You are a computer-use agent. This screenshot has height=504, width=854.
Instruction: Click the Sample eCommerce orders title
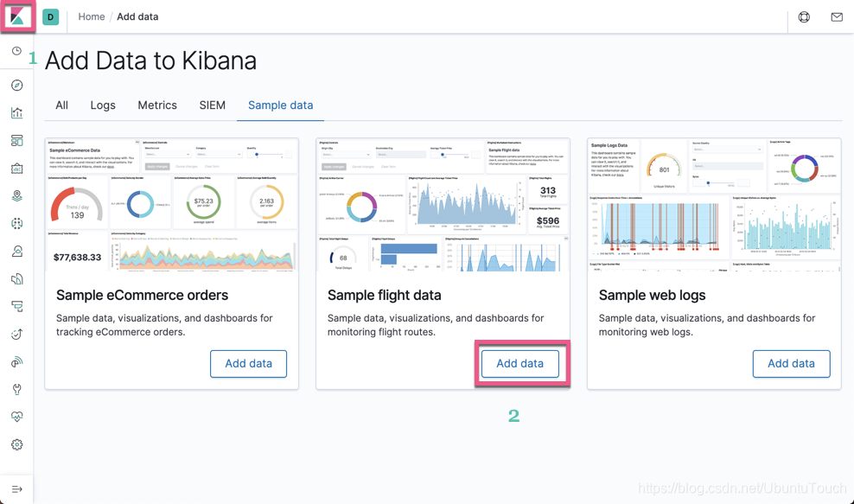tap(142, 295)
